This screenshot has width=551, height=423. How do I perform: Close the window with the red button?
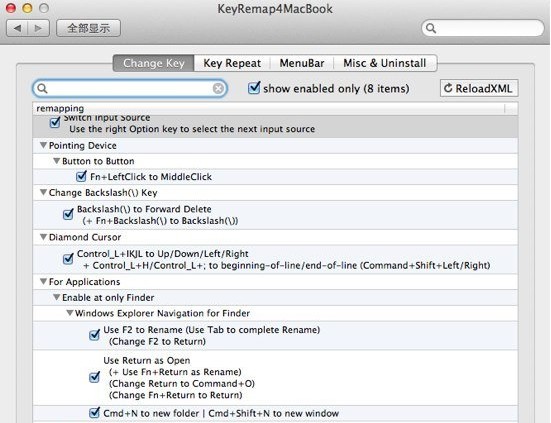[11, 8]
